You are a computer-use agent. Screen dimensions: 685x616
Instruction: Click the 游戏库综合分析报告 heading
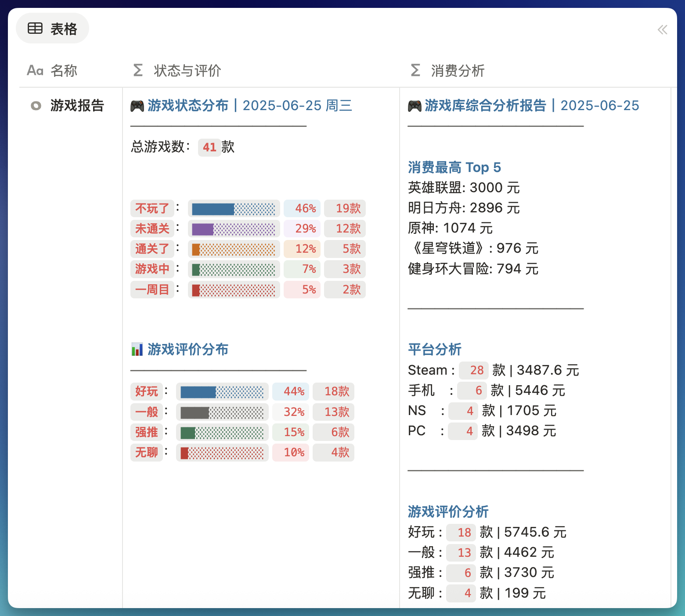click(485, 106)
